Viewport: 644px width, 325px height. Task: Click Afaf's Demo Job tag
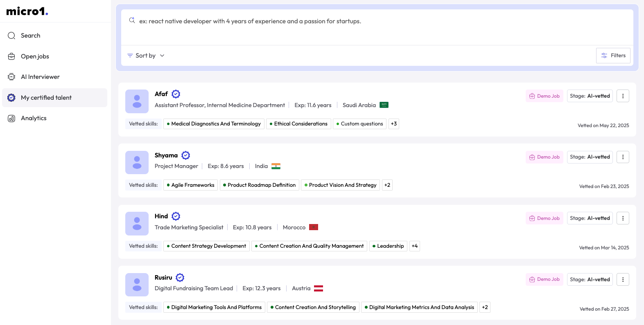point(545,96)
